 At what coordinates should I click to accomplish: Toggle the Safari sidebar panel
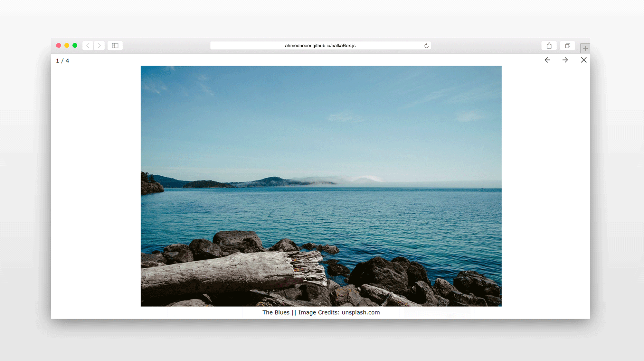click(x=115, y=46)
